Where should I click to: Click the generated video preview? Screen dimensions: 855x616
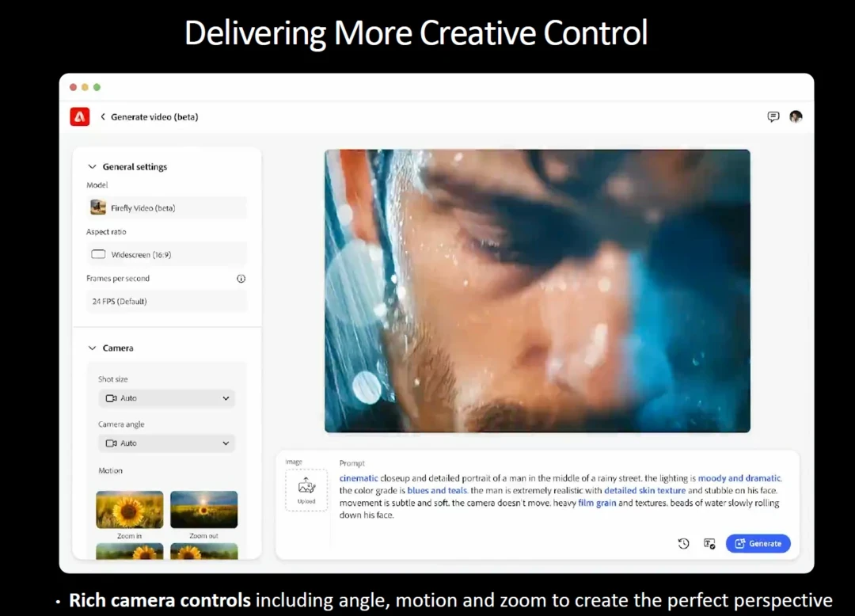click(537, 291)
